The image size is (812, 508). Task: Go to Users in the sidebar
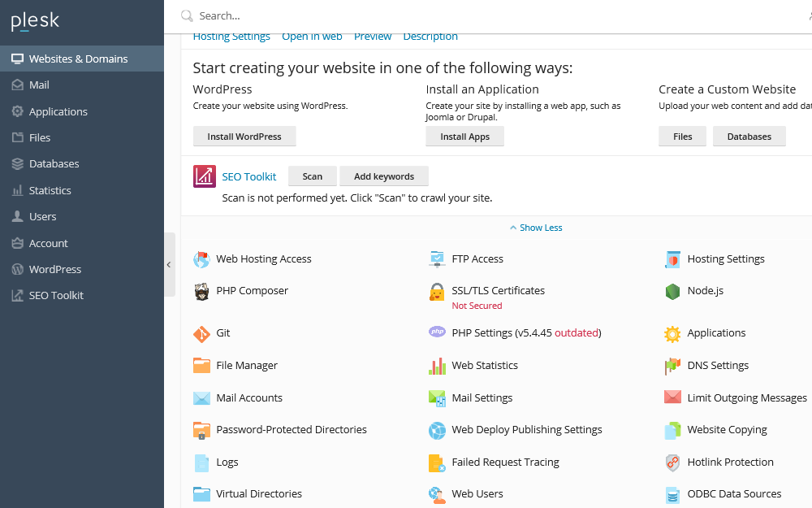coord(82,217)
